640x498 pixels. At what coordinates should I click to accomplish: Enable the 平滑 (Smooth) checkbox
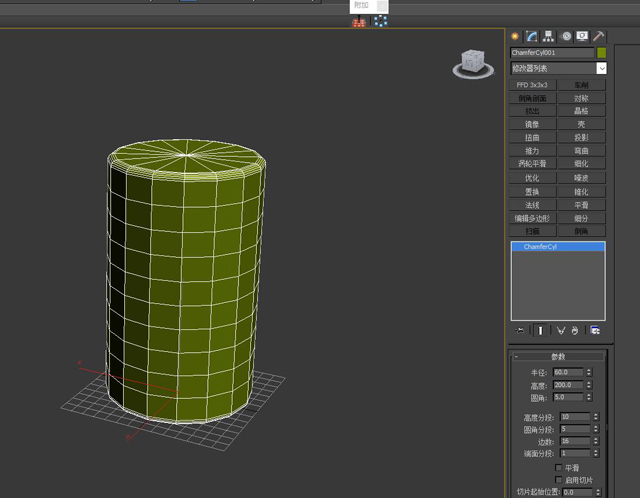coord(558,467)
